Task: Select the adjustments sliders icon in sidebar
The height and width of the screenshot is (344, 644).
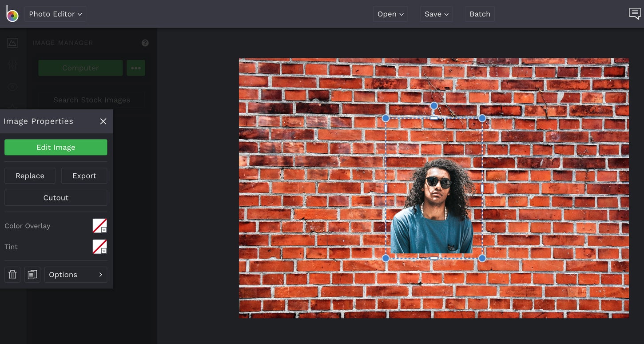Action: click(12, 65)
